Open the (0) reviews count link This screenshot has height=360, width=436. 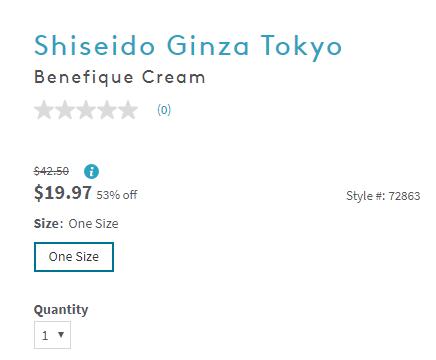tap(164, 110)
